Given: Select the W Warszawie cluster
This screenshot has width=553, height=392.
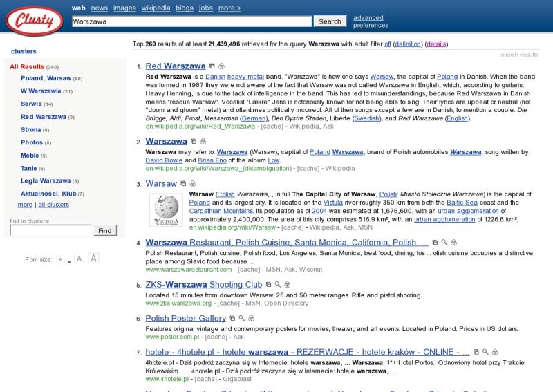Looking at the screenshot, I should click(x=41, y=91).
